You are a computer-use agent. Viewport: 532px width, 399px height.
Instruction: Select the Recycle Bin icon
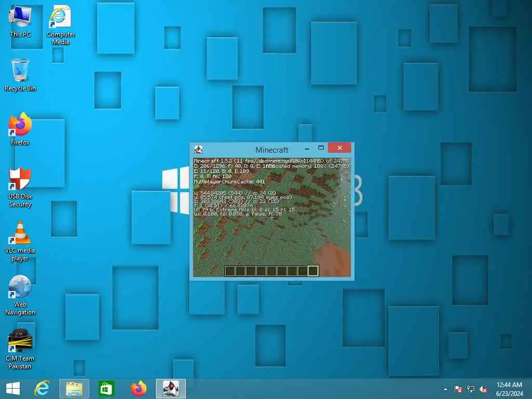[20, 75]
